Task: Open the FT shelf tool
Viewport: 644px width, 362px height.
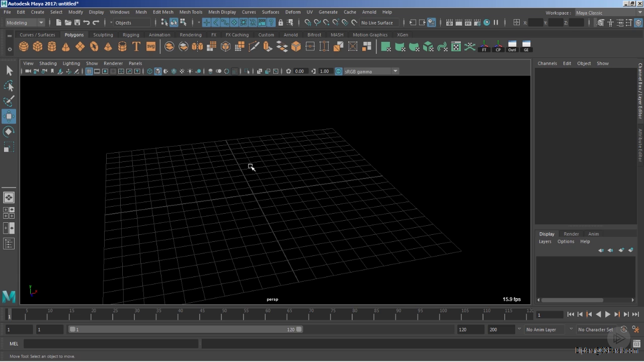Action: 484,47
